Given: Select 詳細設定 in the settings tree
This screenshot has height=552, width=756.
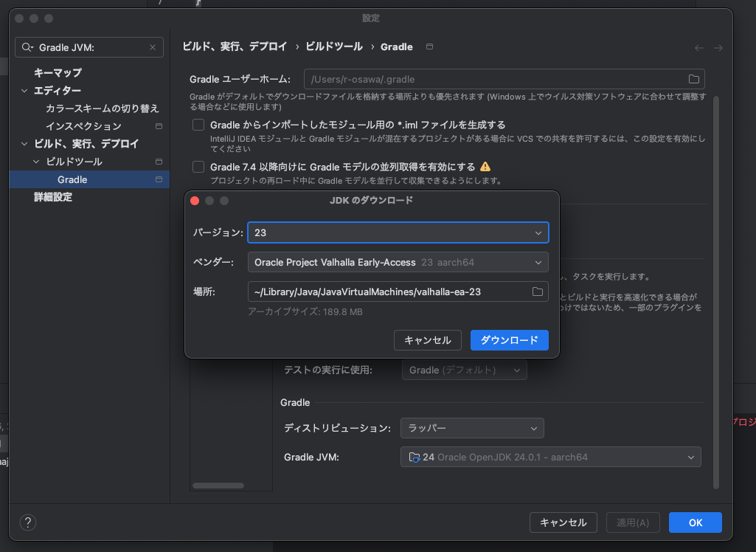Looking at the screenshot, I should tap(53, 197).
